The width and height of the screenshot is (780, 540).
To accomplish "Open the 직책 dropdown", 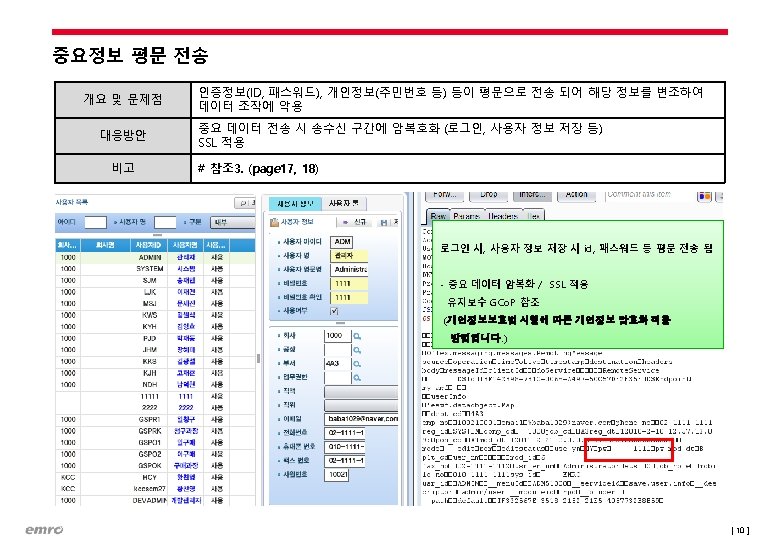I will (361, 392).
